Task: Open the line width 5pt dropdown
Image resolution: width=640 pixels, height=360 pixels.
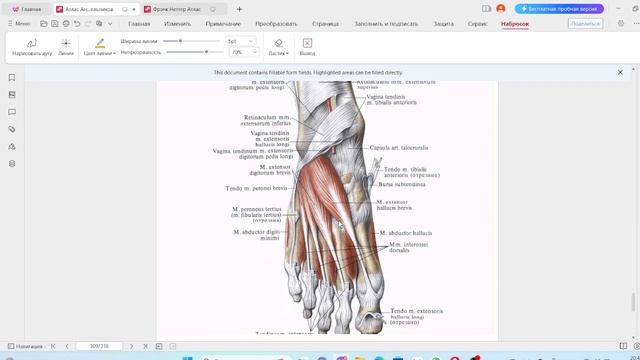Action: pos(241,41)
